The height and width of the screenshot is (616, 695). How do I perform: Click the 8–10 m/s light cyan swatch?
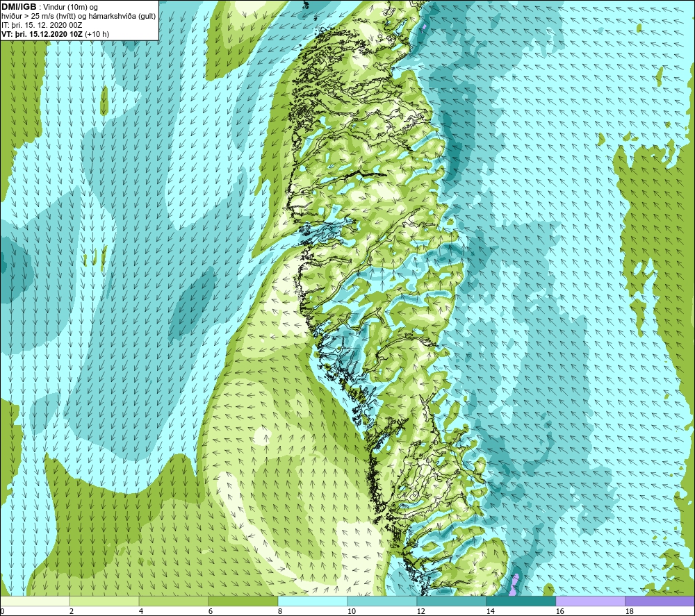coord(313,601)
